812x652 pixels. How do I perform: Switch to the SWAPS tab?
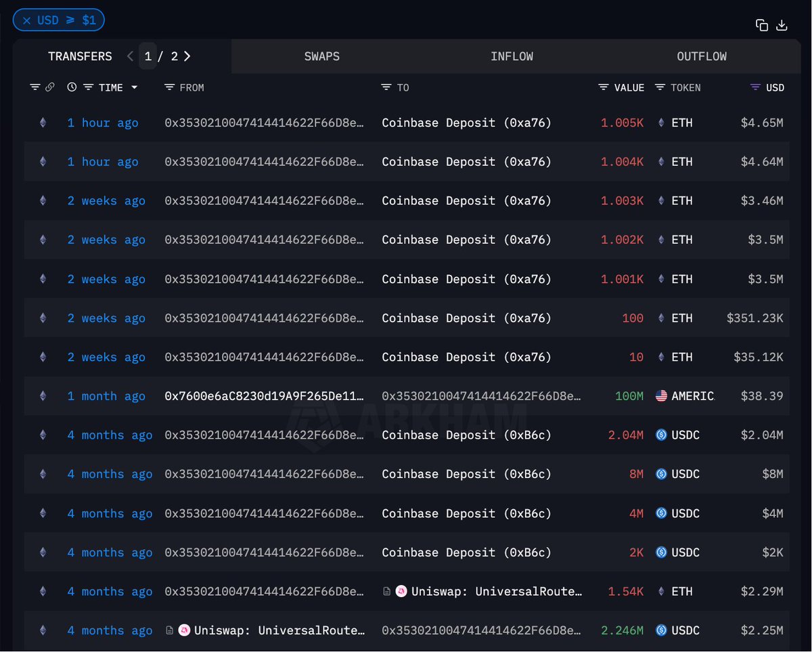322,56
